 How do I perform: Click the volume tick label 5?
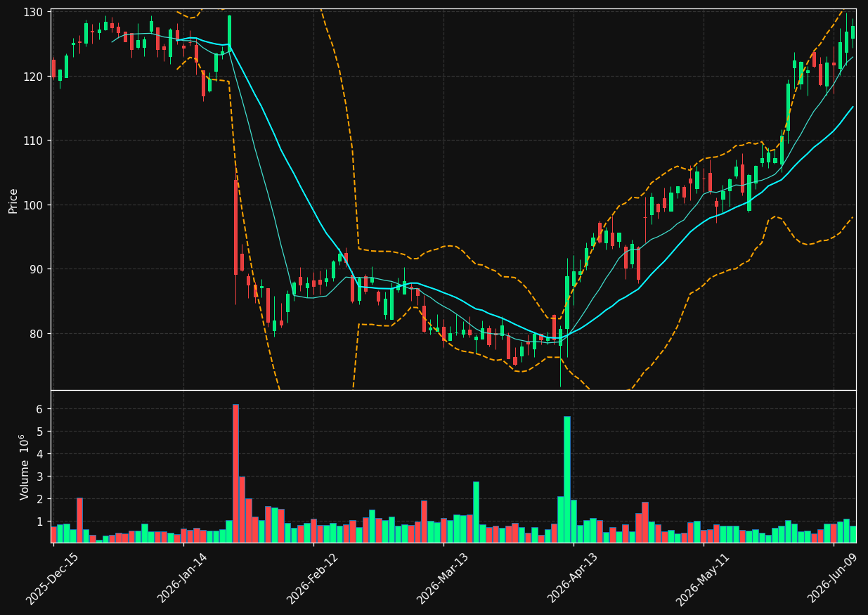click(x=41, y=431)
